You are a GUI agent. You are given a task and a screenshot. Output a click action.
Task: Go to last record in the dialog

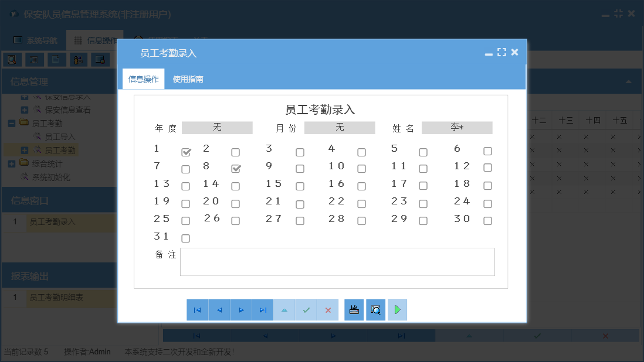click(x=262, y=309)
